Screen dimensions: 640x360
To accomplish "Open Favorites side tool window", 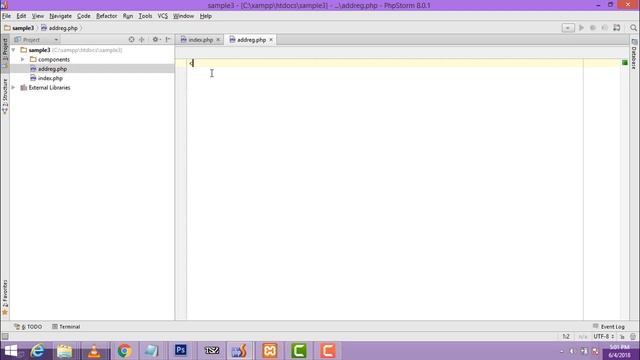I will click(x=5, y=297).
